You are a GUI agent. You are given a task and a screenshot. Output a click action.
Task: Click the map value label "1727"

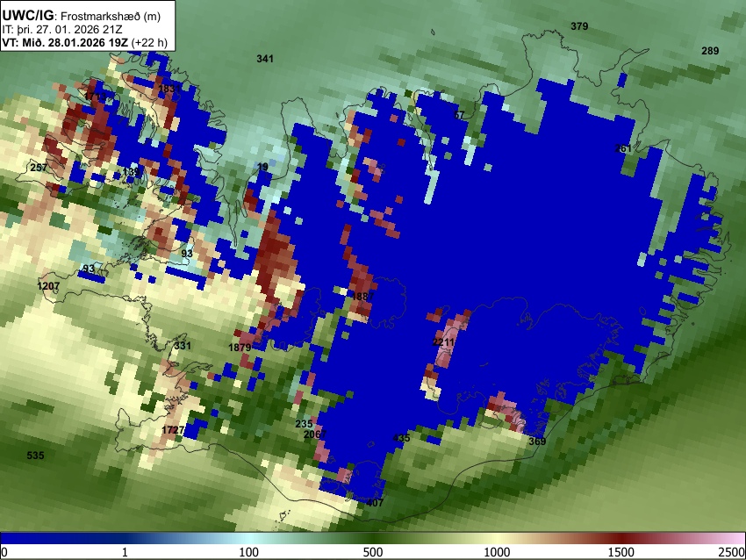[x=173, y=430]
